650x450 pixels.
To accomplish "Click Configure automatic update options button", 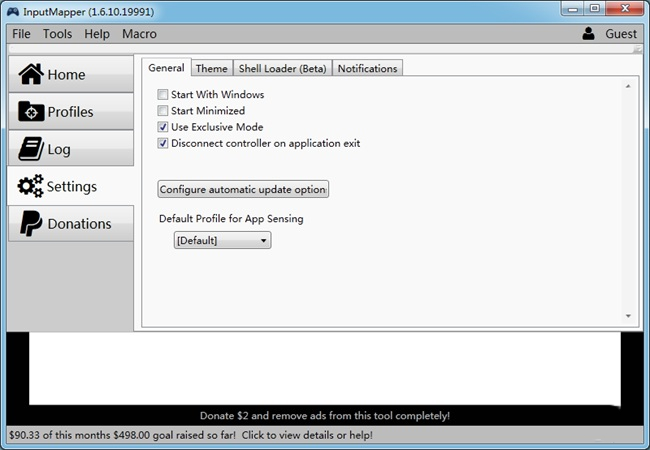I will click(x=243, y=189).
